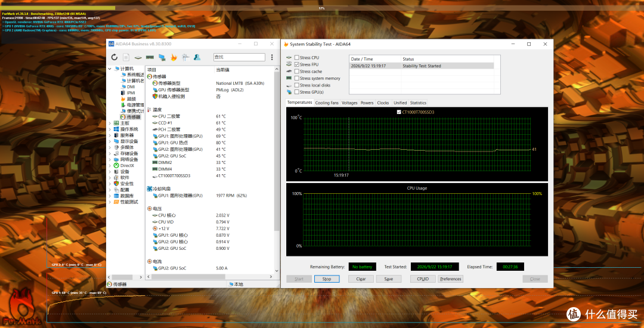The image size is (644, 328).
Task: Click the shield icon beside 安全性 tree node
Action: tap(117, 184)
